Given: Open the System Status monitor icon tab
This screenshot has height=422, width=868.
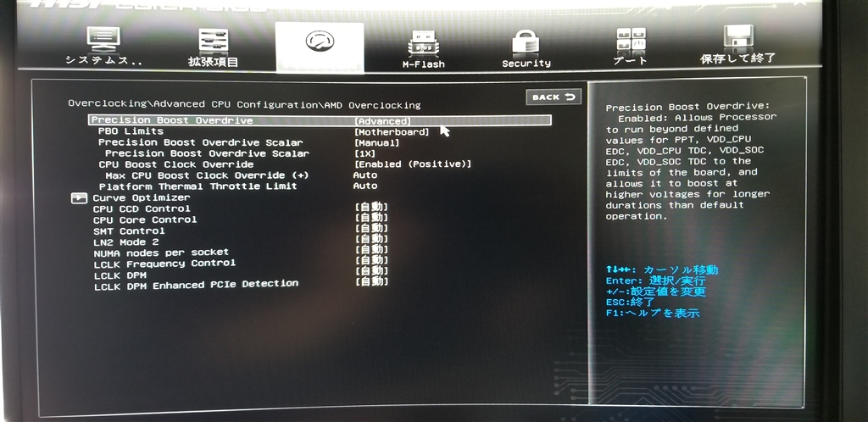Looking at the screenshot, I should [103, 40].
